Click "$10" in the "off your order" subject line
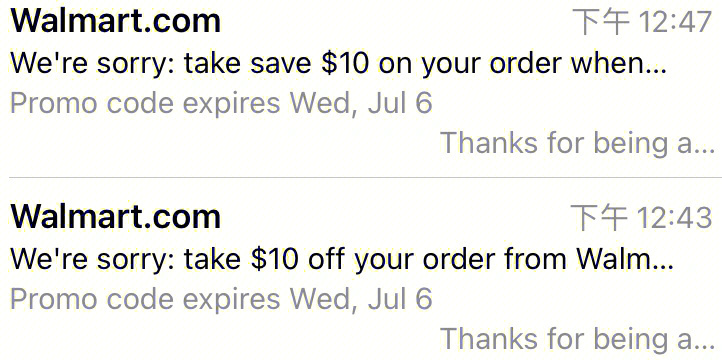Viewport: 722px width, 361px height. 274,259
